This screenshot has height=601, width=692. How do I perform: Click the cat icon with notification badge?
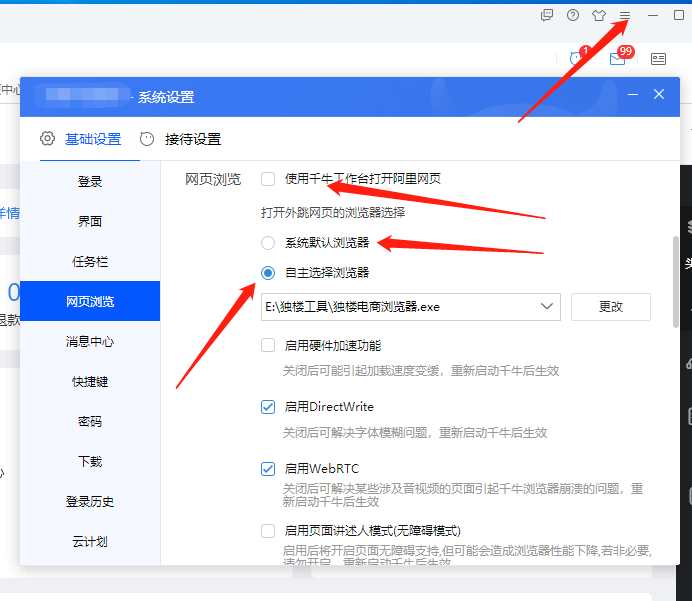577,59
